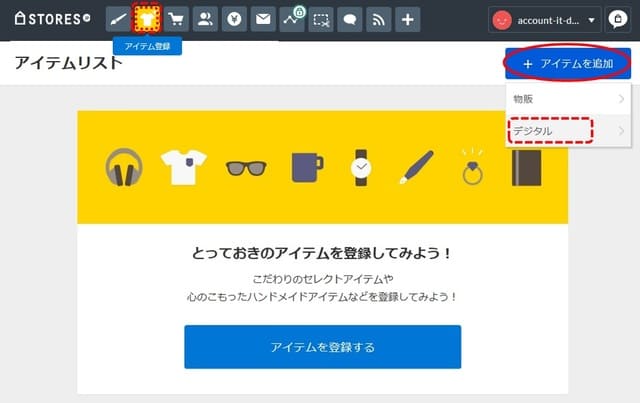Click the mug illustration in banner

tap(308, 167)
